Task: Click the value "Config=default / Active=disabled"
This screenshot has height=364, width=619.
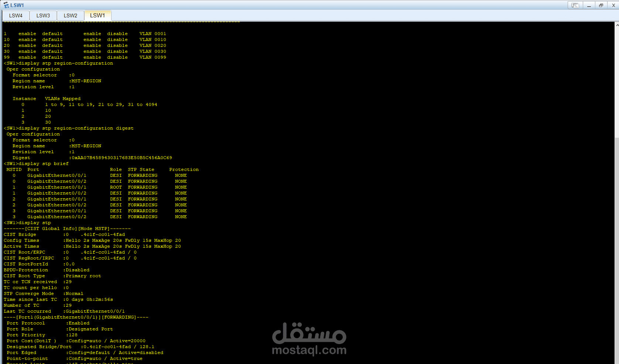Action: point(116,353)
